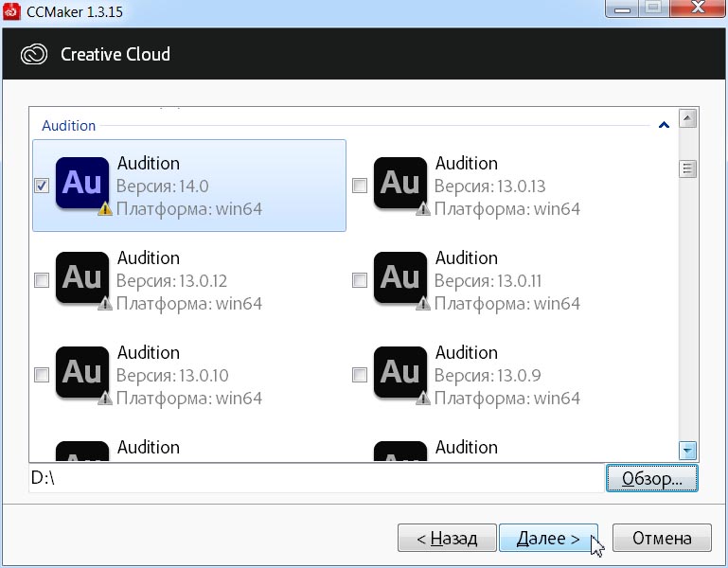
Task: Click the text Версия: 13.0.10
Action: click(172, 376)
